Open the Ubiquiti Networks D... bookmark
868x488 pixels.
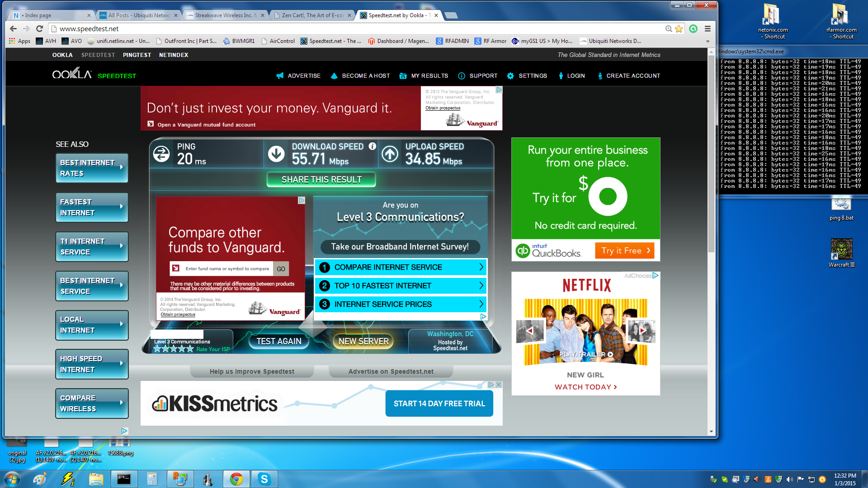[x=610, y=41]
